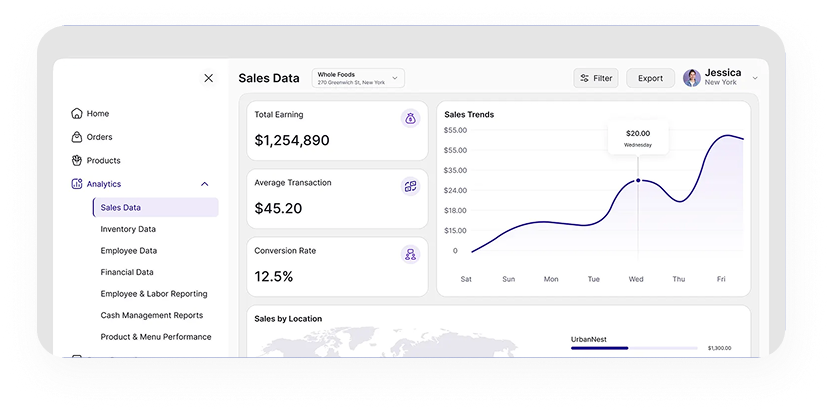Go to Financial Data page
This screenshot has height=413, width=830.
[x=127, y=272]
